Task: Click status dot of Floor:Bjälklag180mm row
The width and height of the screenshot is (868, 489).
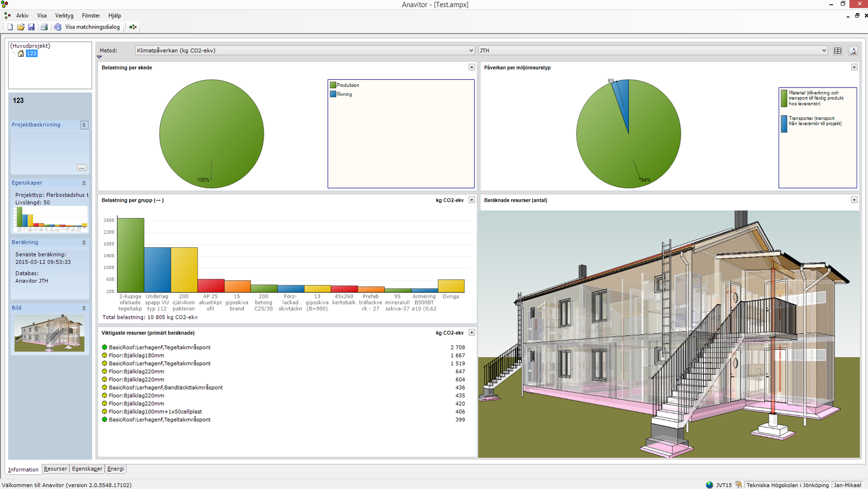Action: tap(104, 356)
